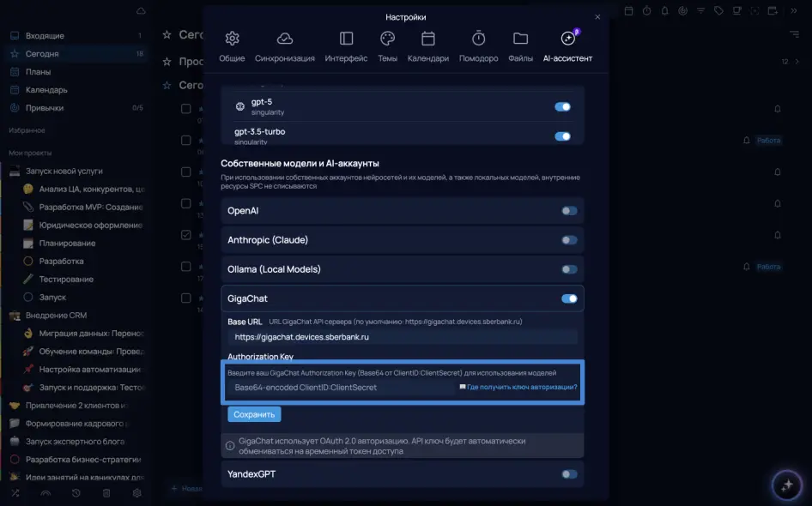Click the settings gear in sidebar footer
Image resolution: width=812 pixels, height=506 pixels.
(x=136, y=493)
